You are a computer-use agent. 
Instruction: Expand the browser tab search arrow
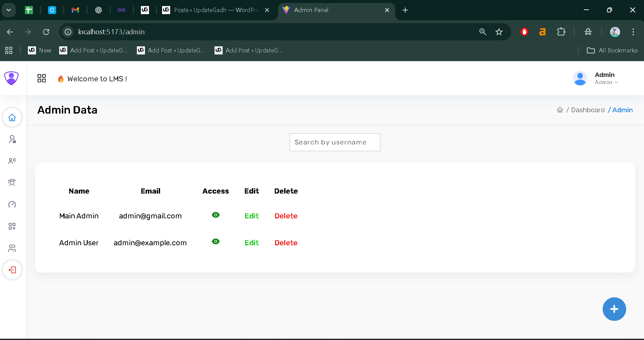tap(9, 10)
